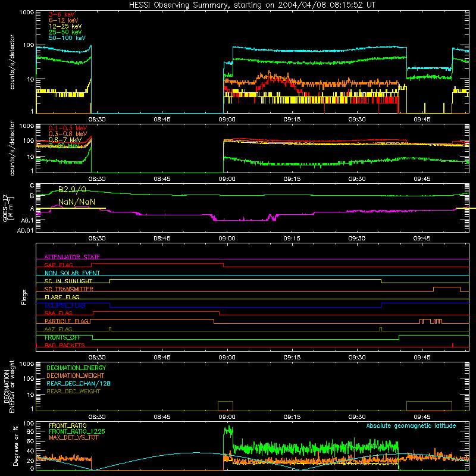Select the GOES-12 axis label

click(x=8, y=208)
